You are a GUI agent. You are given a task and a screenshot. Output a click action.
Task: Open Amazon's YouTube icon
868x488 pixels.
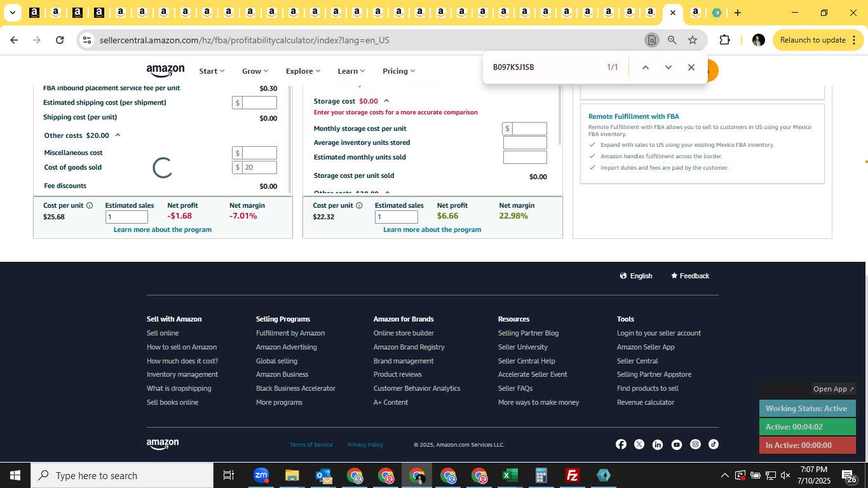point(676,444)
